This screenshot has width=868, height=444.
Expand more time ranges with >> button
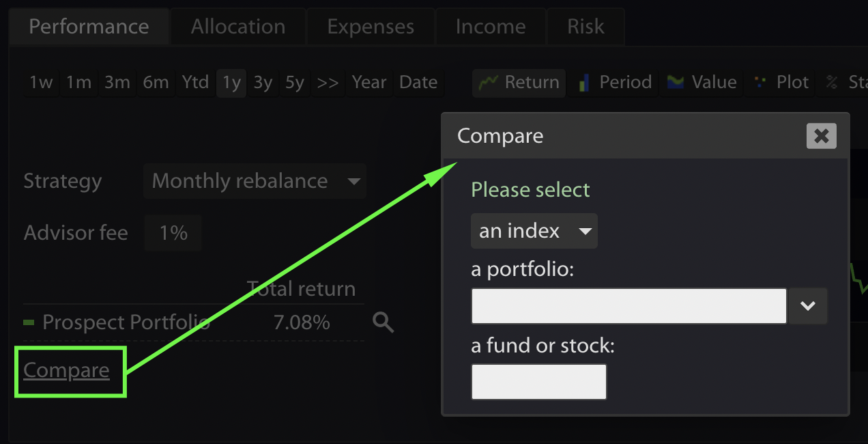[x=328, y=83]
